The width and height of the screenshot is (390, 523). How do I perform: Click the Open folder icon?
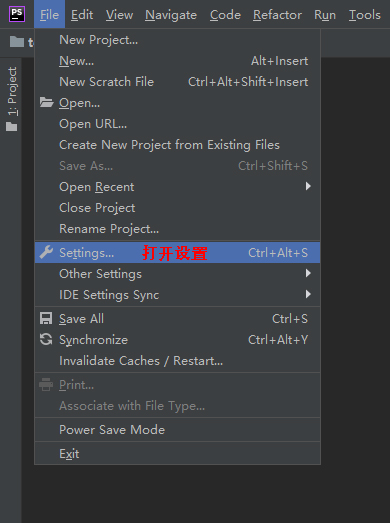coord(46,102)
